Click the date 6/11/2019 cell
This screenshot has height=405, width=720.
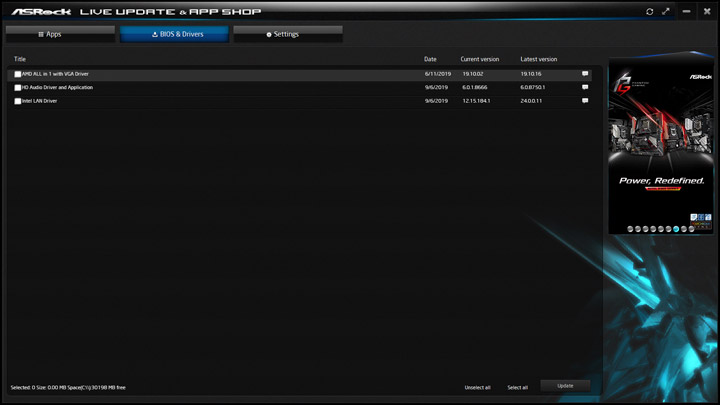pyautogui.click(x=438, y=74)
